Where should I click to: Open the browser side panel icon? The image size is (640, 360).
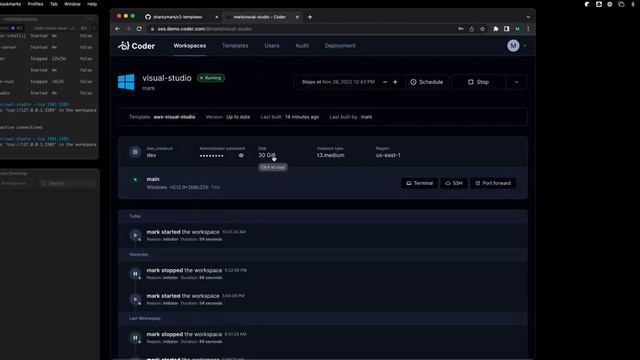click(506, 29)
